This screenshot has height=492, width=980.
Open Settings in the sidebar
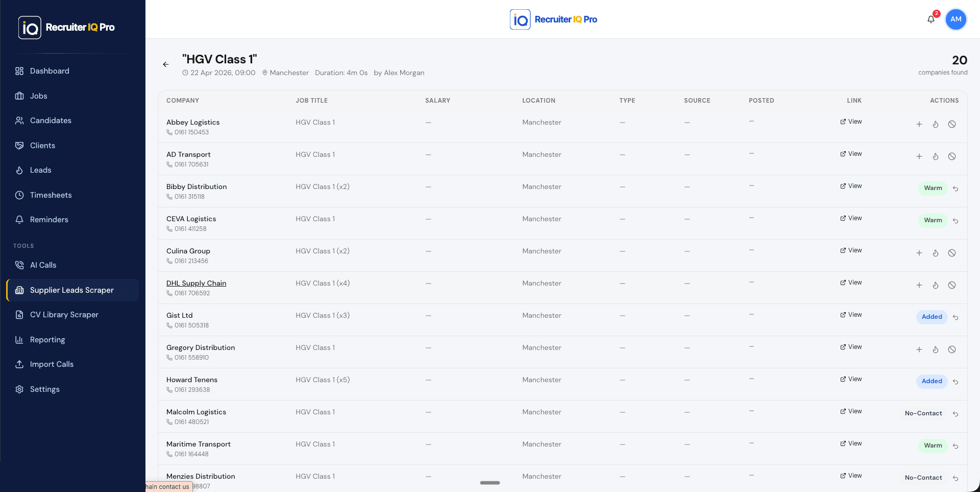pos(72,389)
